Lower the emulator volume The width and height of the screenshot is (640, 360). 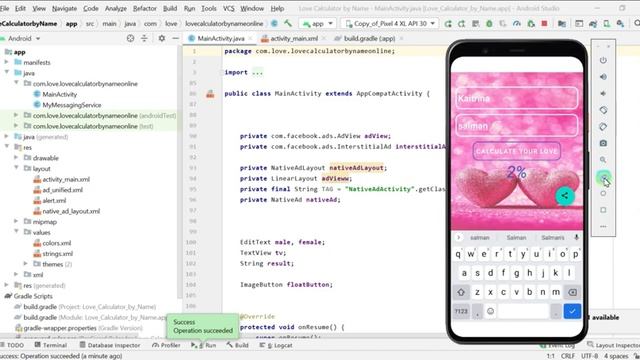coord(603,93)
